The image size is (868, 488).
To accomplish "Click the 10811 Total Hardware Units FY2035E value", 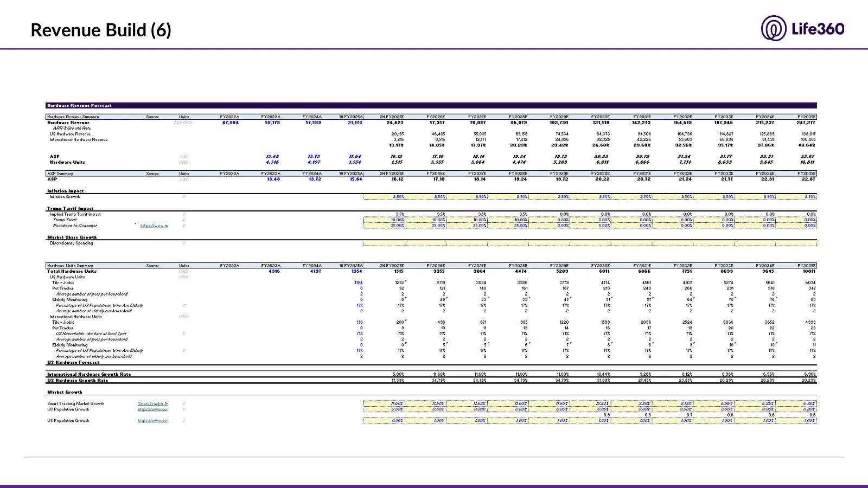I will (x=809, y=271).
